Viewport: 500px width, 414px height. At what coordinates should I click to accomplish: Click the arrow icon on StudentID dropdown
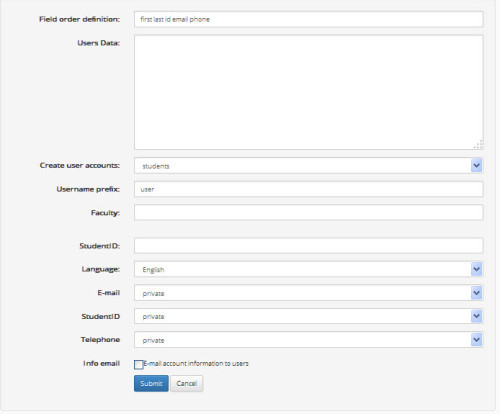coord(476,316)
